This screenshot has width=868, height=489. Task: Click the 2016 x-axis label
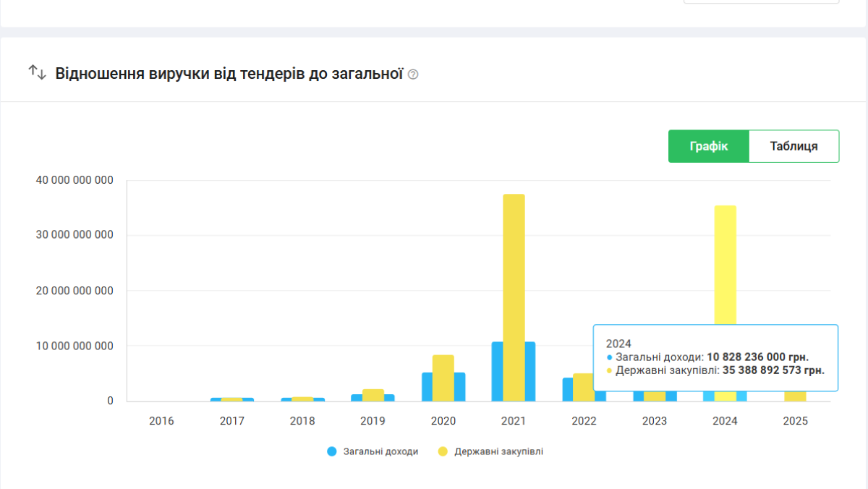point(161,421)
